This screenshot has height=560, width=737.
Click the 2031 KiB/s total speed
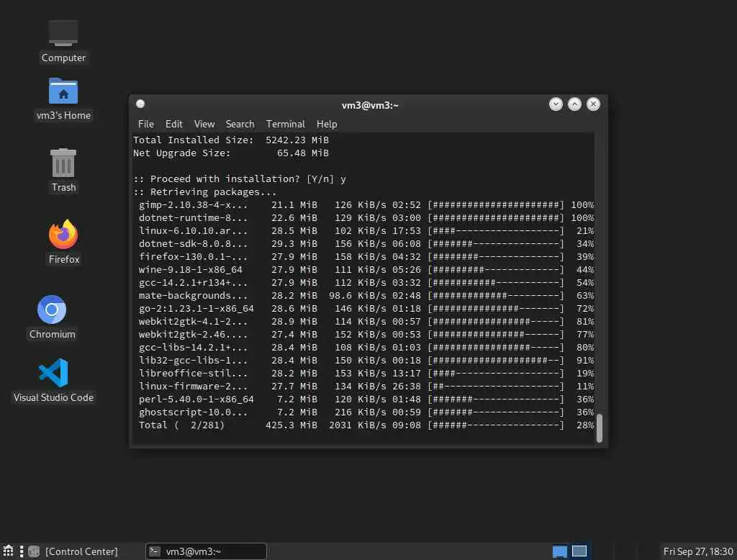(x=358, y=425)
